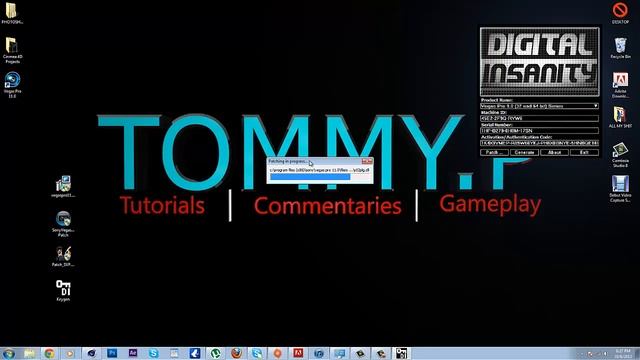
Task: Click the Activation/Authentication Code field
Action: 539,143
